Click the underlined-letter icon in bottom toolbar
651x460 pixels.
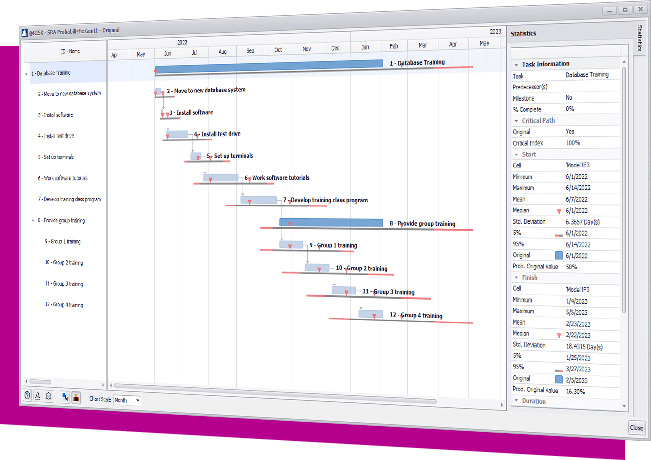tap(37, 396)
